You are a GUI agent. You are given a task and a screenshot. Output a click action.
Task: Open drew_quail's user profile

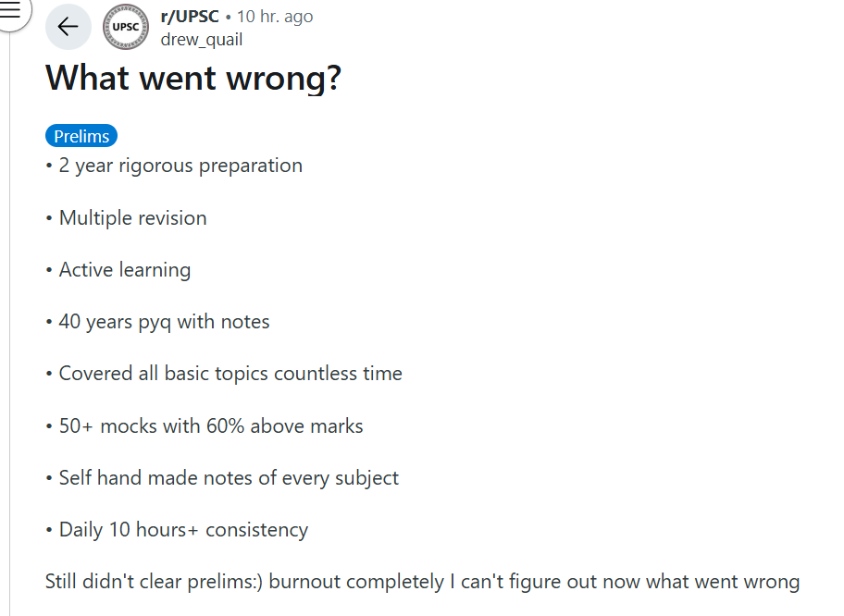pos(202,40)
